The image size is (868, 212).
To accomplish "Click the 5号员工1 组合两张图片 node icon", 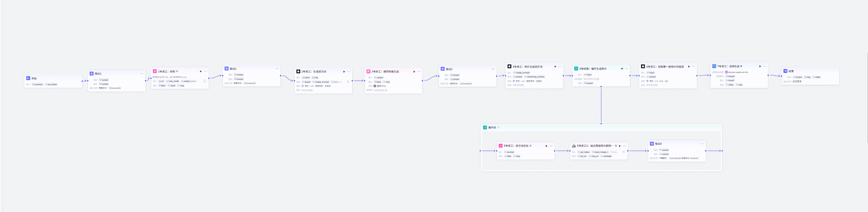I will [574, 146].
